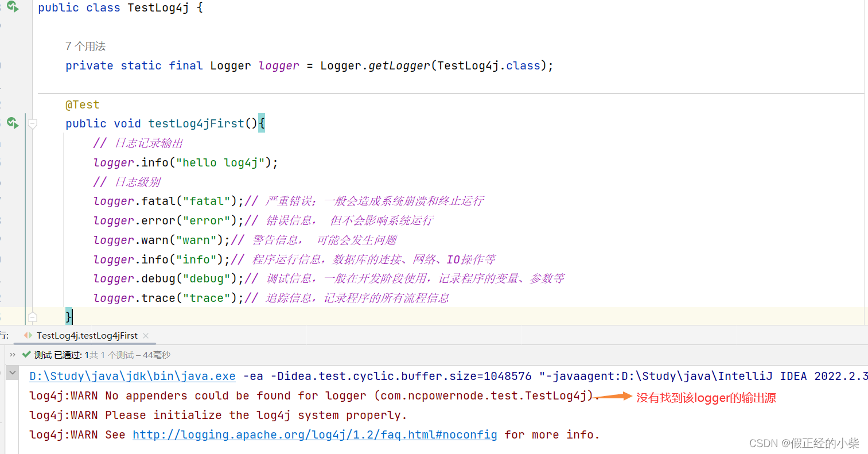Click the logger.trace("trace") statement
The width and height of the screenshot is (868, 454).
point(169,298)
